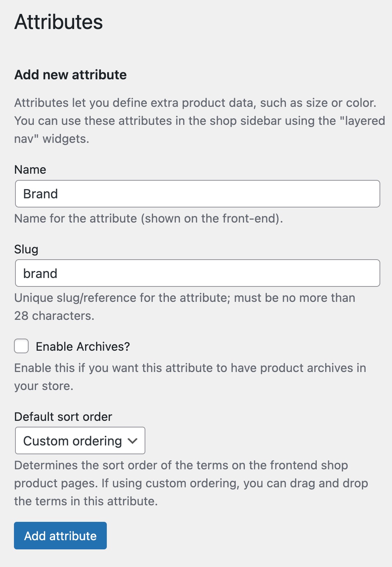392x567 pixels.
Task: Click the "Custom ordering" selected value text
Action: (x=72, y=441)
